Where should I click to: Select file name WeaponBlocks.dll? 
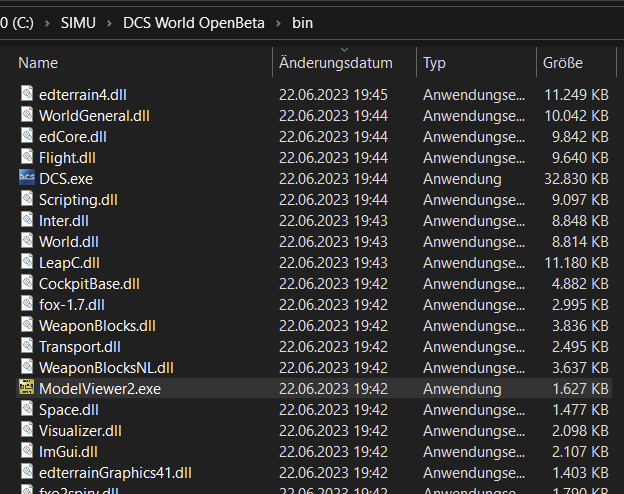pos(98,326)
